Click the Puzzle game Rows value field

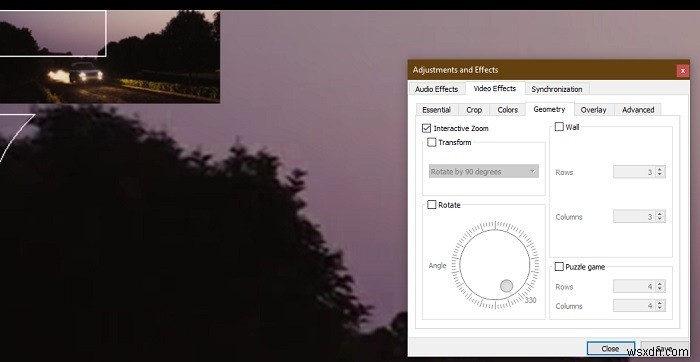[634, 286]
